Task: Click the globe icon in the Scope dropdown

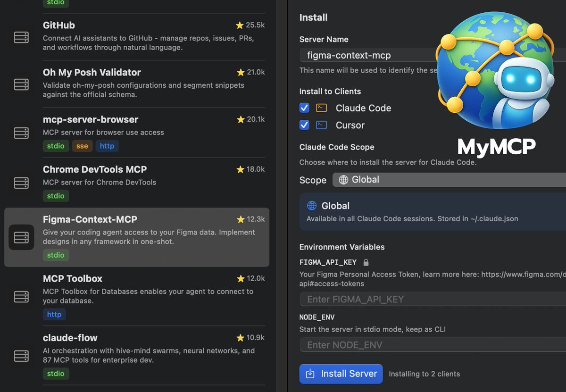Action: pos(344,180)
